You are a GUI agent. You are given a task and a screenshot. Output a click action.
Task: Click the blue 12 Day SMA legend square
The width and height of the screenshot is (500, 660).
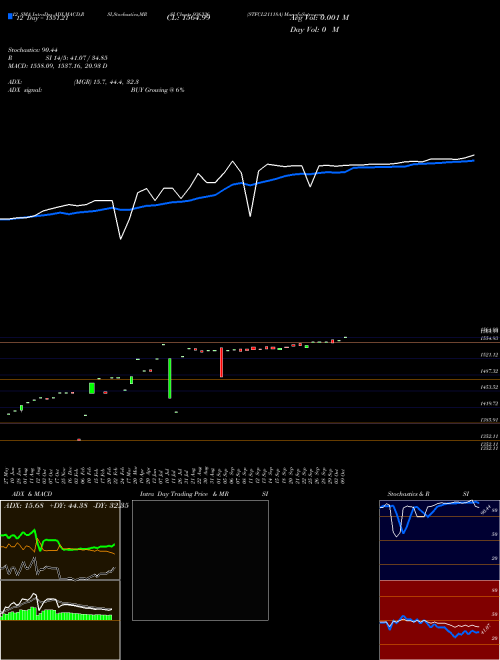10,16
